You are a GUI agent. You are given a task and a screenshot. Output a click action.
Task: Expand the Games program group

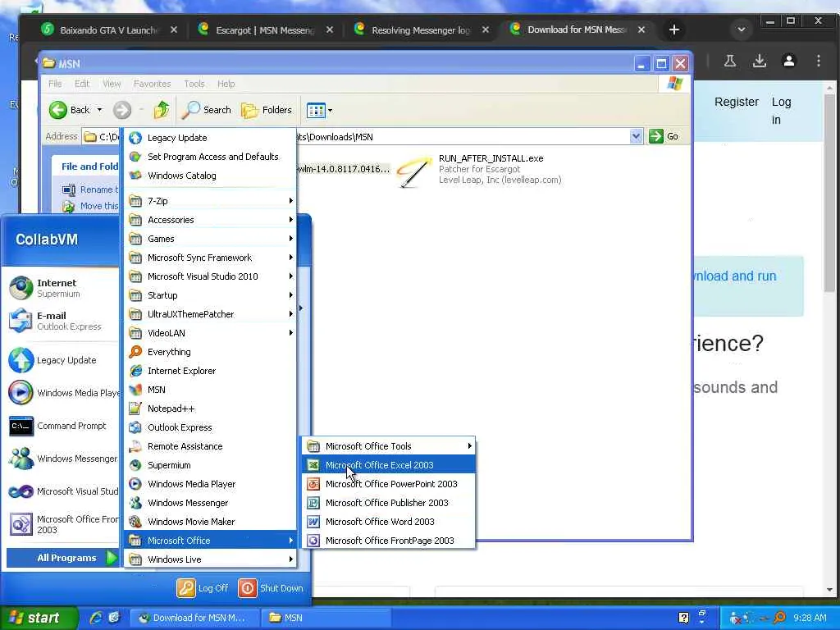pos(210,239)
